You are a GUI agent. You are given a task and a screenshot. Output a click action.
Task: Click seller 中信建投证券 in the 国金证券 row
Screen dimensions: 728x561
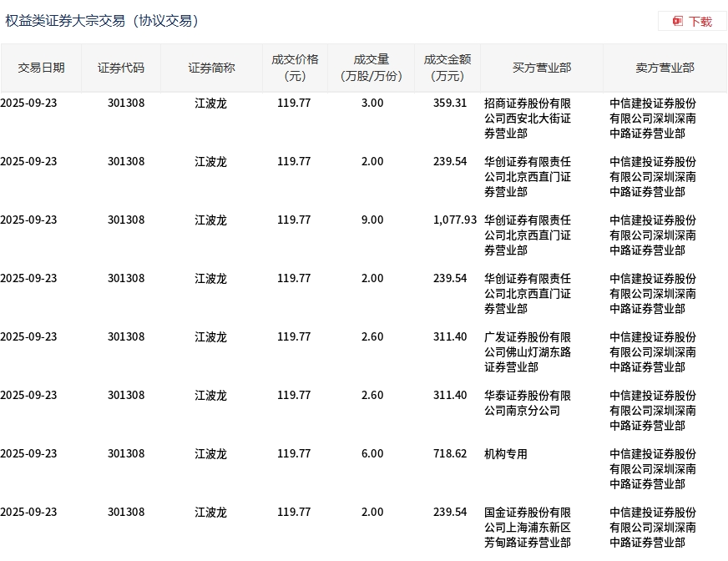(653, 527)
